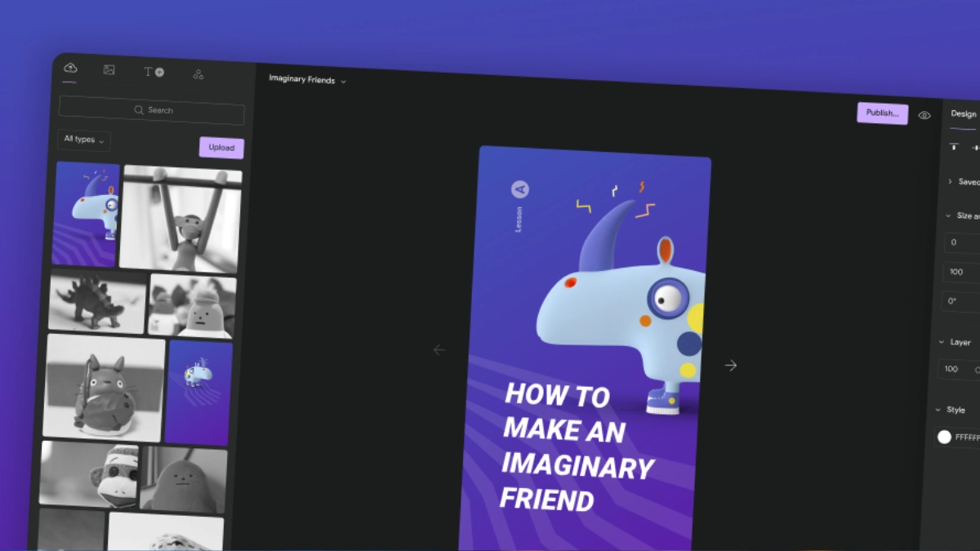Go to the next page with right arrow
Viewport: 980px width, 551px height.
point(731,366)
